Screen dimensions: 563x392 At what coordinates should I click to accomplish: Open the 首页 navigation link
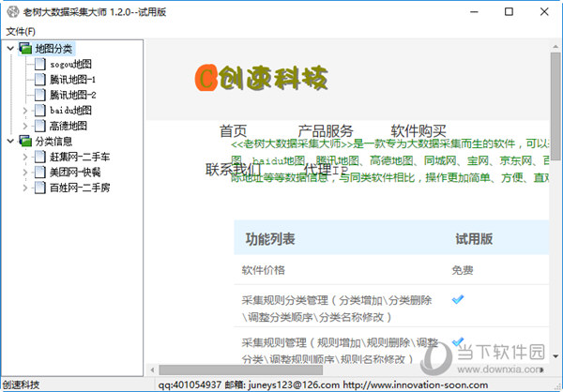tap(233, 131)
